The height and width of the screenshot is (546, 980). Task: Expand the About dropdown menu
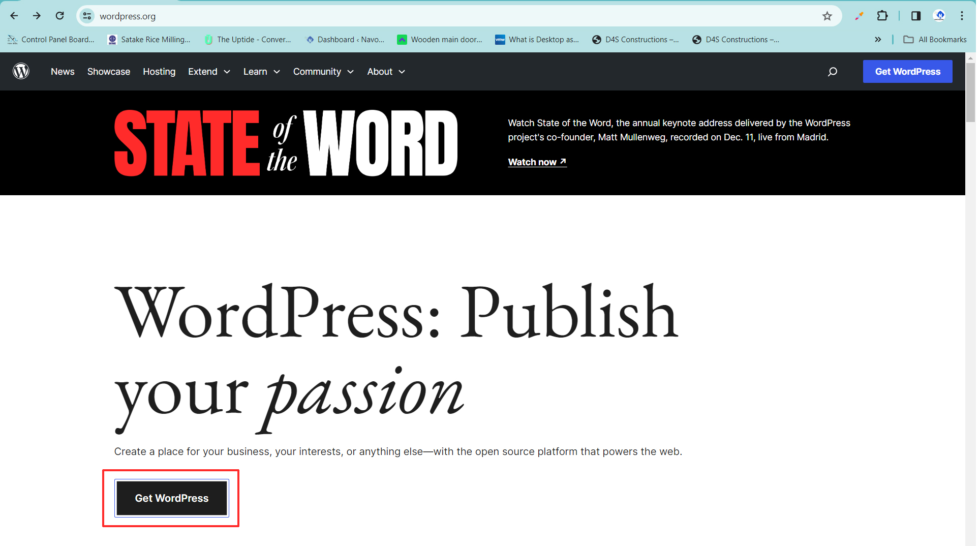(x=386, y=72)
